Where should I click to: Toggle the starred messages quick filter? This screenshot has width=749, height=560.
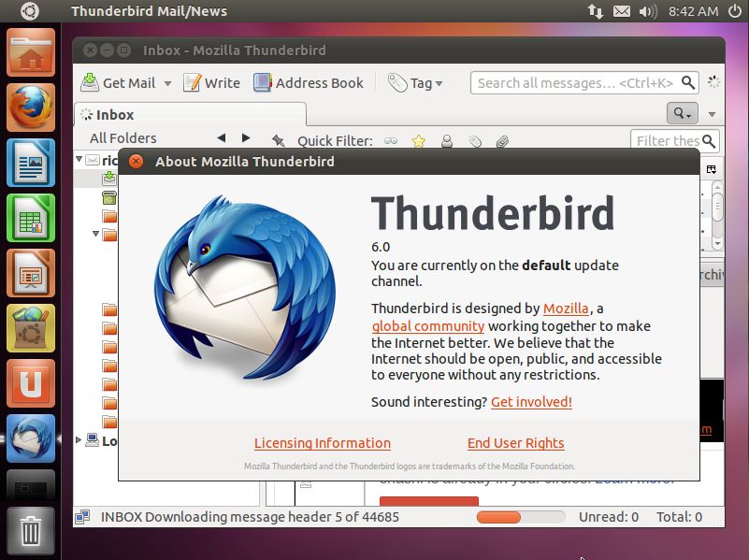click(419, 141)
